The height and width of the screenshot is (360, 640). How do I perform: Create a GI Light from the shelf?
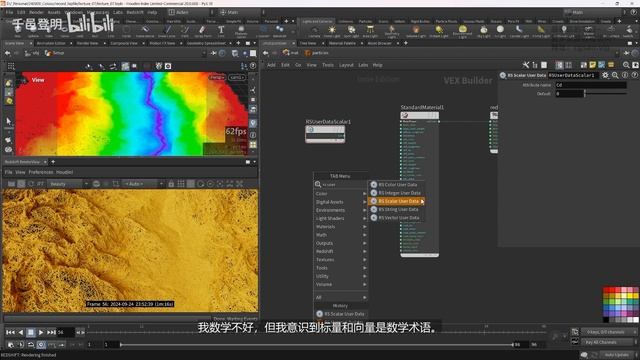tap(500, 31)
